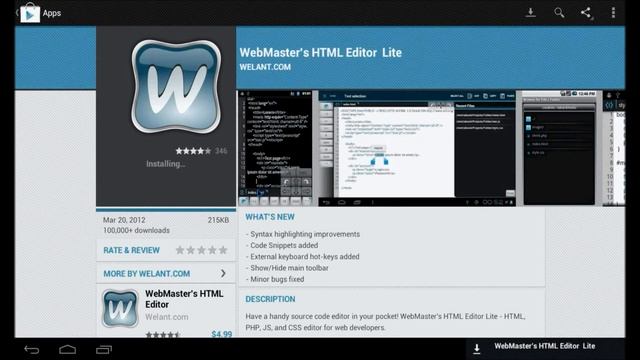
Task: Tap the RATE & REVIEW label
Action: pyautogui.click(x=131, y=250)
